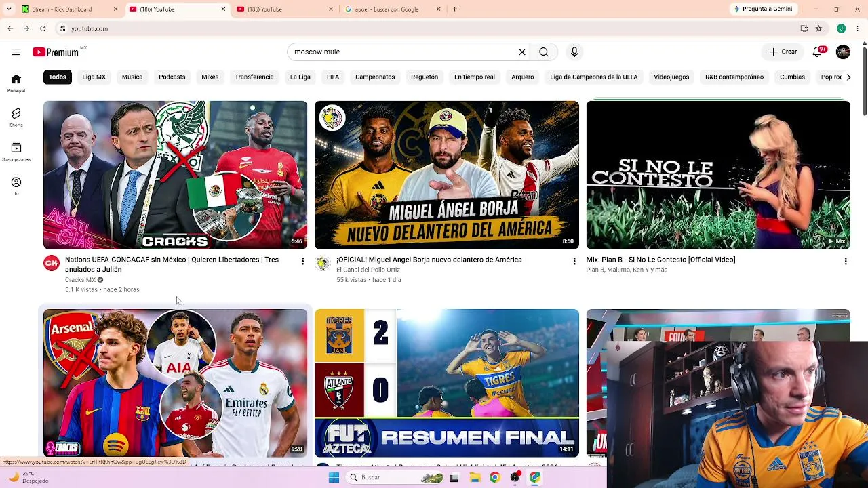Run search with the magnifier button
The image size is (868, 488).
point(544,52)
